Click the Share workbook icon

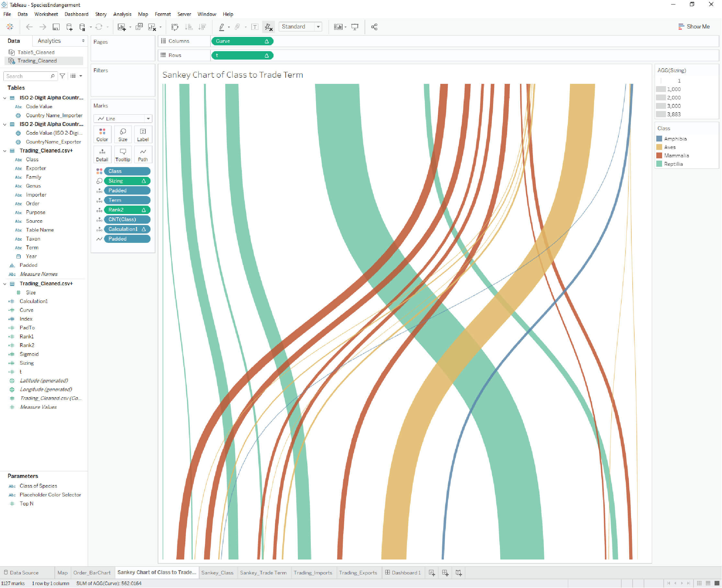pos(374,27)
